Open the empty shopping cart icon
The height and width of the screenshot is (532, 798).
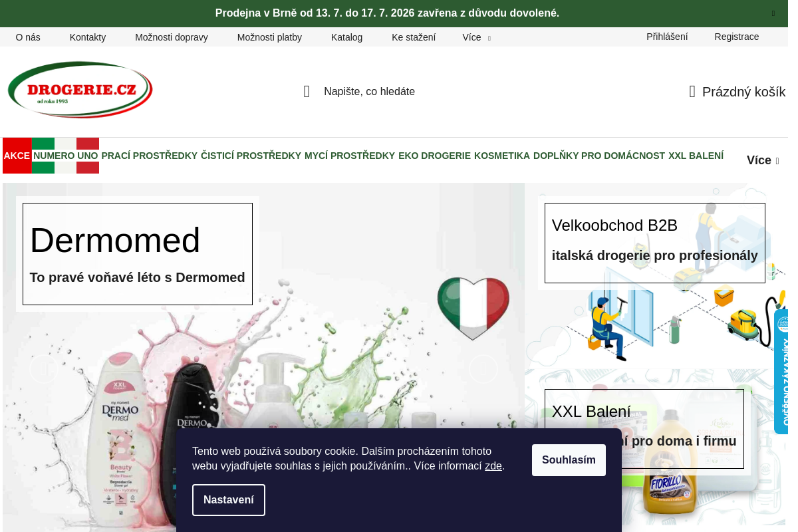[x=692, y=92]
